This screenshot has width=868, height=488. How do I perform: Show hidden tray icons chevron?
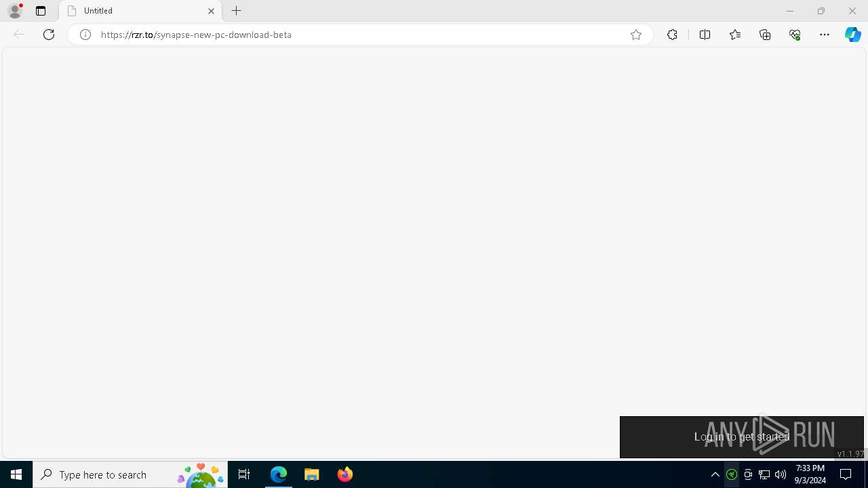point(715,474)
